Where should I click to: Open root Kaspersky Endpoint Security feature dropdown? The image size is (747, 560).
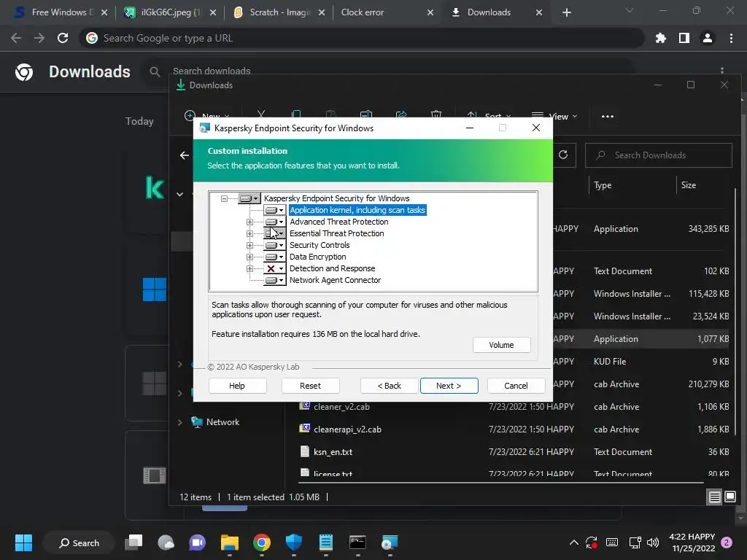click(x=249, y=198)
